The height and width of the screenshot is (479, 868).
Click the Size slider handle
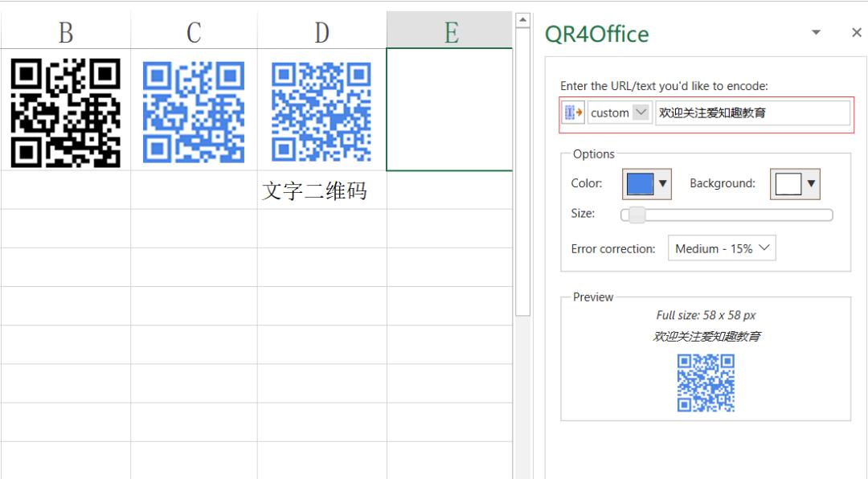point(636,215)
